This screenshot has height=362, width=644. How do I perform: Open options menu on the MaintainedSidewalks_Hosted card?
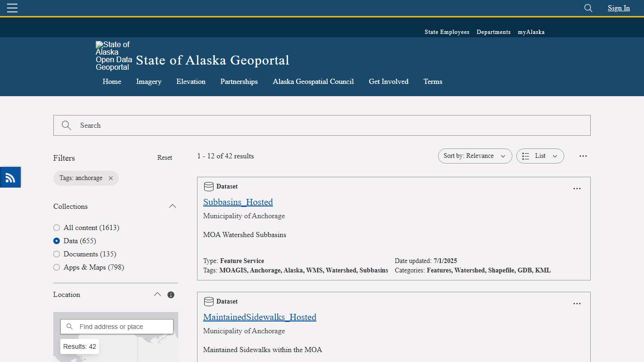[577, 303]
